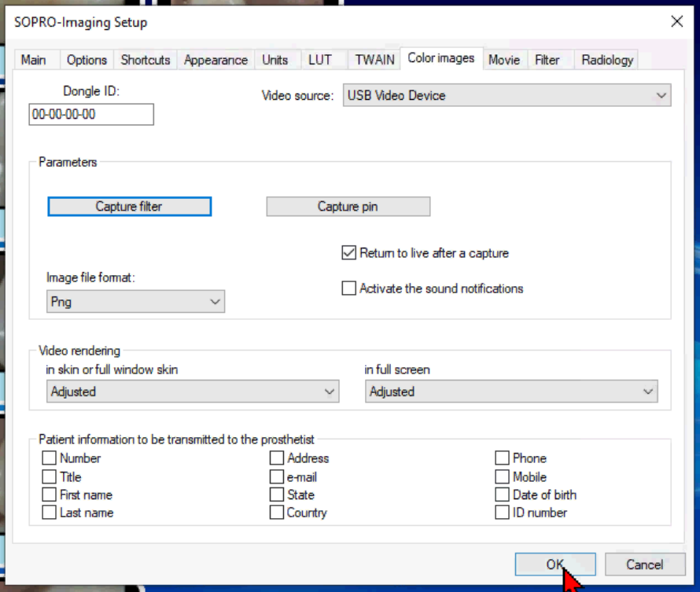
Task: Go to the Shortcuts tab
Action: pos(146,60)
